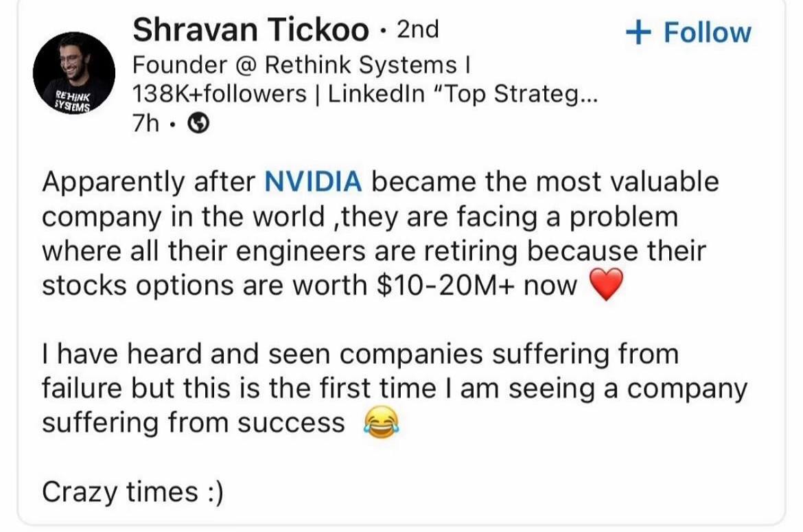This screenshot has width=803, height=532.
Task: Click the Founder @ Rethink Systems headline
Action: coord(301,65)
